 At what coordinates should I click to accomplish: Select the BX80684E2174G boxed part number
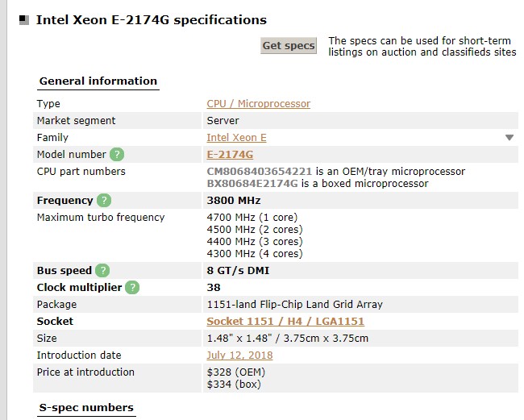pos(252,184)
